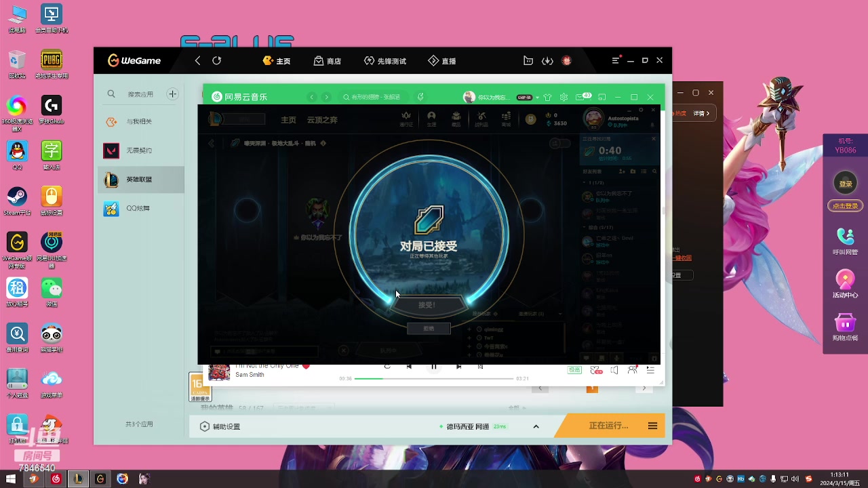
Task: Skip to next song
Action: pyautogui.click(x=459, y=367)
